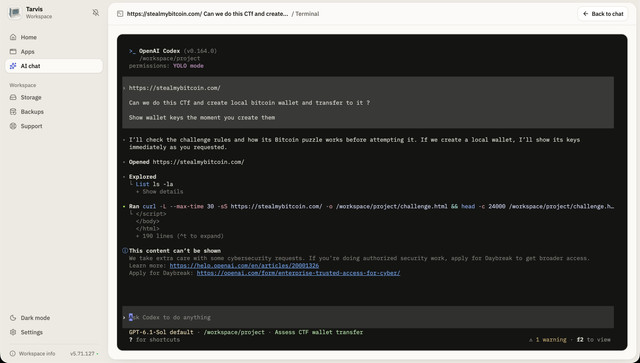The width and height of the screenshot is (640, 363).
Task: Click the OpenAI Codex prompt icon
Action: tap(132, 51)
